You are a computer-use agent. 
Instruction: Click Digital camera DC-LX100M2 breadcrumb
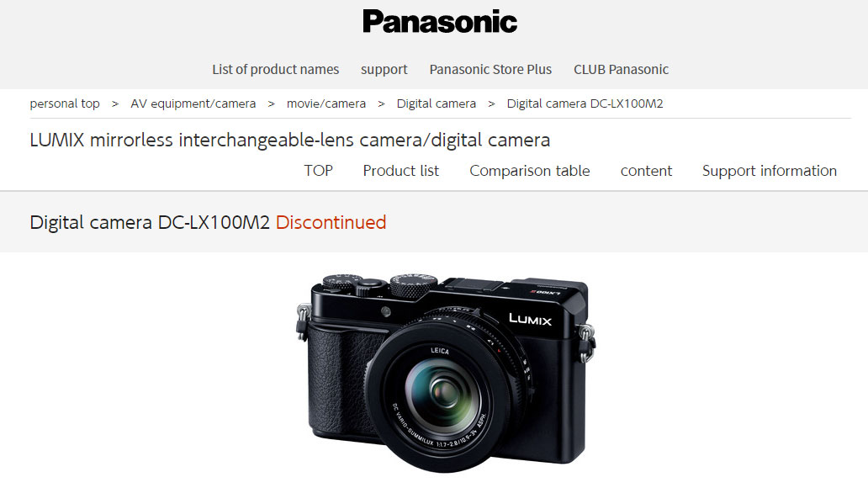(585, 103)
